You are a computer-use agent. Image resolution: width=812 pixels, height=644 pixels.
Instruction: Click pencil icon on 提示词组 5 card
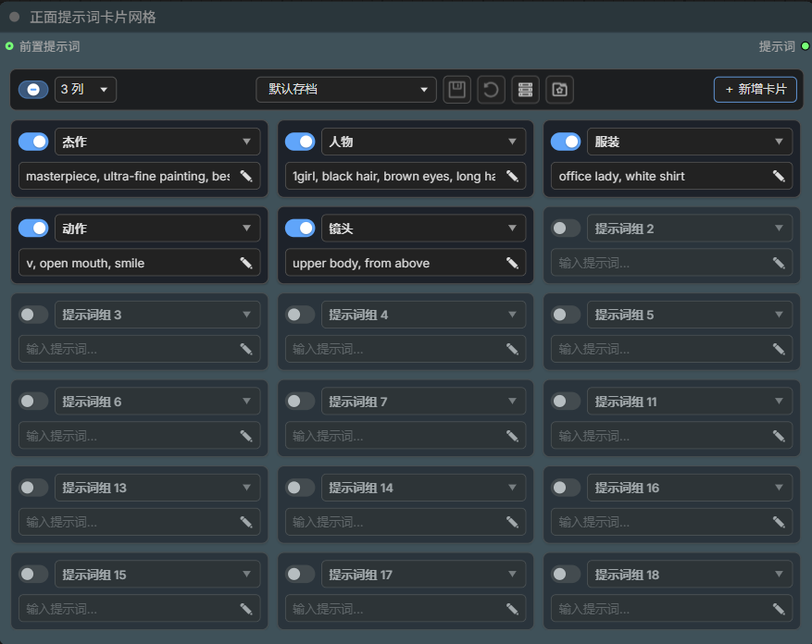click(x=779, y=350)
